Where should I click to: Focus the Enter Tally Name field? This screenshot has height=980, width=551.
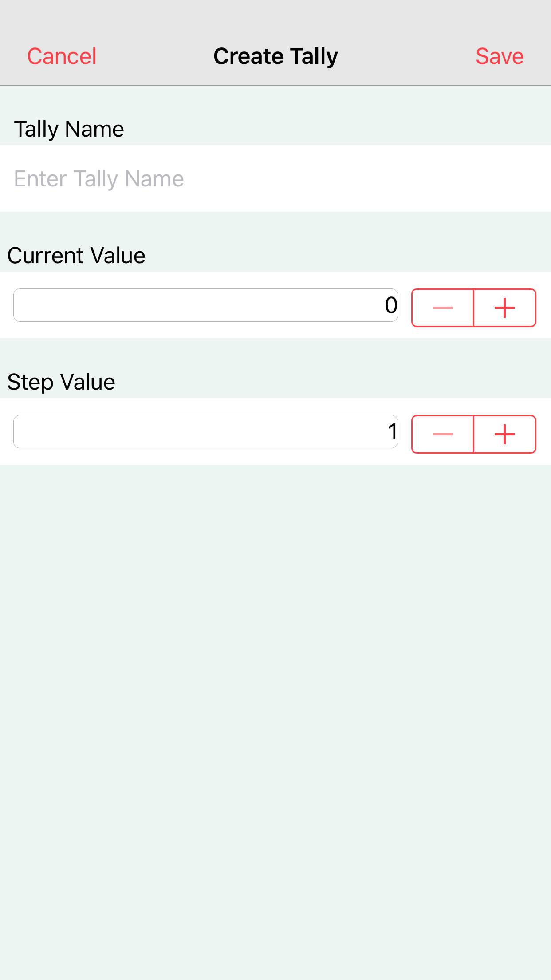[x=275, y=178]
